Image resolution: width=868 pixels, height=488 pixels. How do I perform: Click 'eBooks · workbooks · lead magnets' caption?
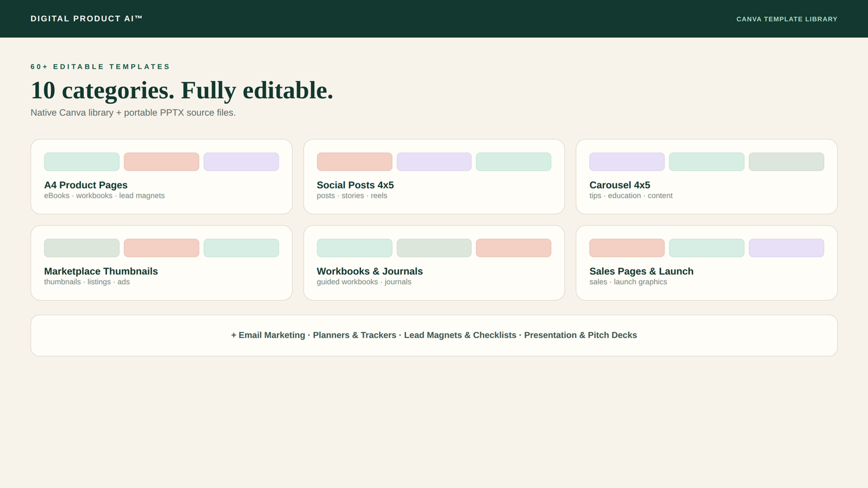click(104, 196)
